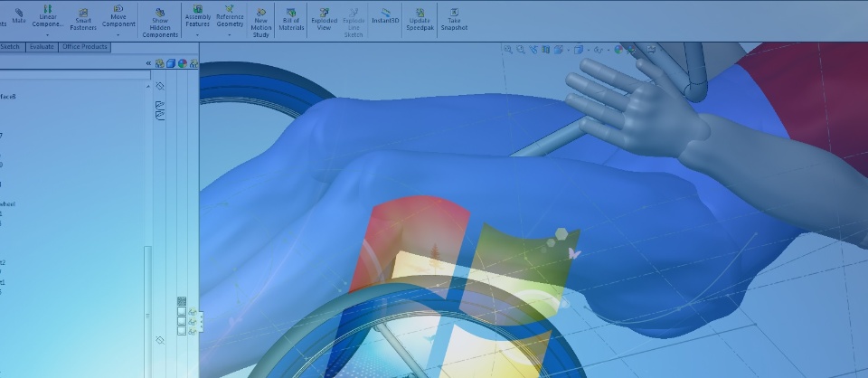Expand Reference Geometry dropdown arrow
The image size is (868, 378).
(x=230, y=35)
